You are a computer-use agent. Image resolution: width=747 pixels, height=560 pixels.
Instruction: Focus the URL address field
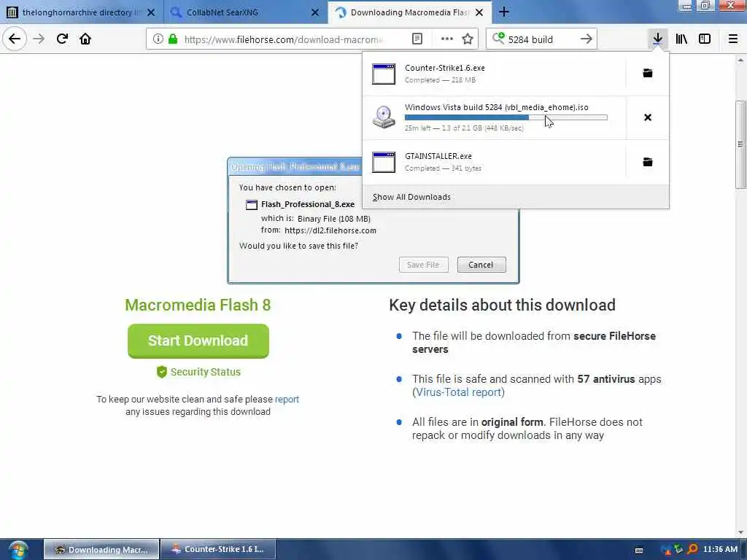click(284, 39)
